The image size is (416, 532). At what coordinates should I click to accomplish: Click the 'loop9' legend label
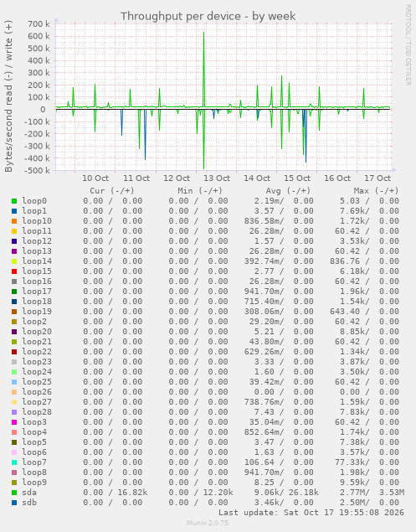tap(34, 483)
